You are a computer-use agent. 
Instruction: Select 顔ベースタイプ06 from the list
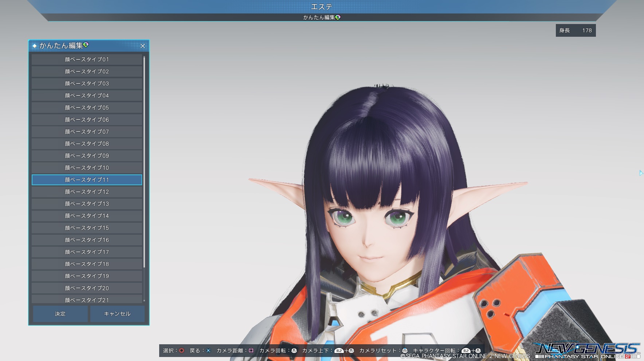tap(87, 119)
